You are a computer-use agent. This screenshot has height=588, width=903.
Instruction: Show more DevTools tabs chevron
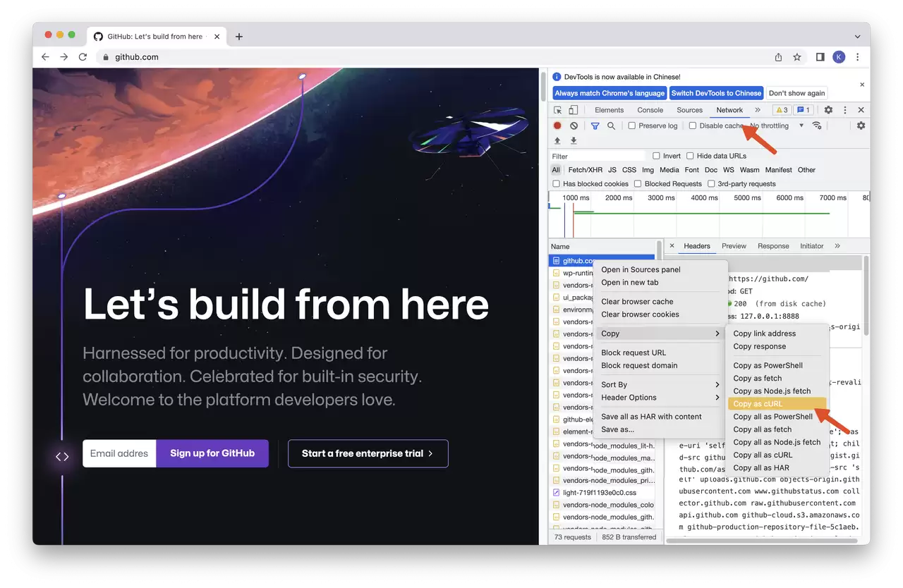click(758, 110)
